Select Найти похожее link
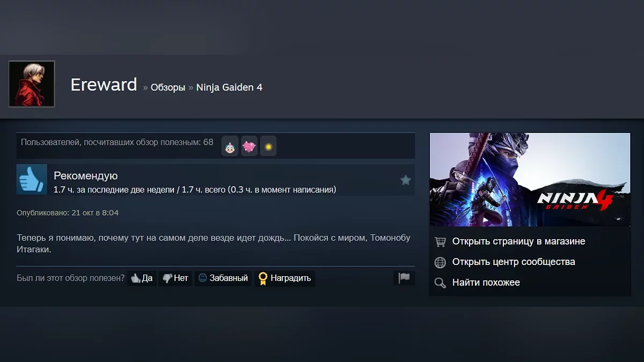Viewport: 644px width, 362px height. [x=486, y=282]
